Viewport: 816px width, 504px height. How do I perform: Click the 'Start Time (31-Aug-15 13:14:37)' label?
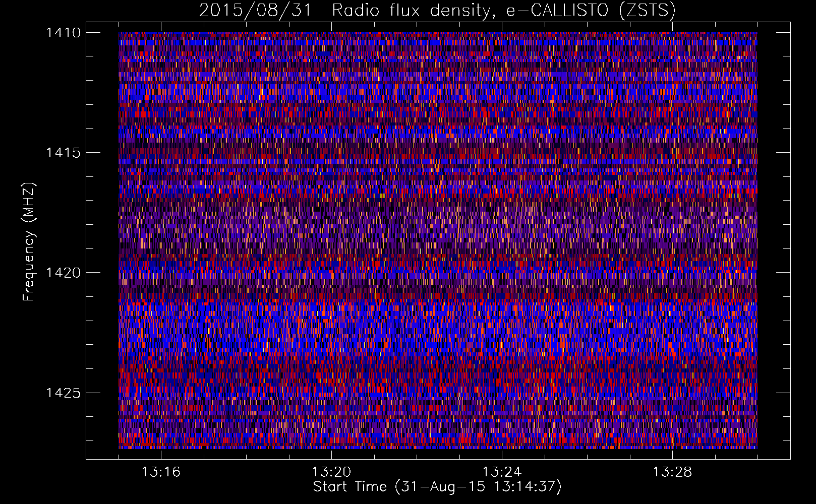tap(437, 487)
